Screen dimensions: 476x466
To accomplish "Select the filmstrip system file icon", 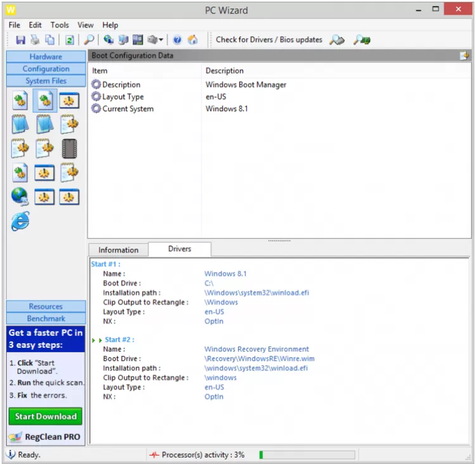I will pyautogui.click(x=69, y=149).
